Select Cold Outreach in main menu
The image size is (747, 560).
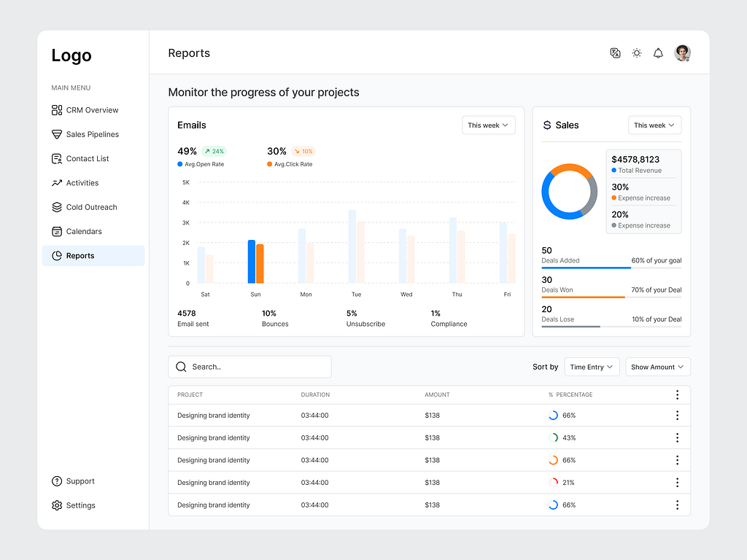[91, 207]
